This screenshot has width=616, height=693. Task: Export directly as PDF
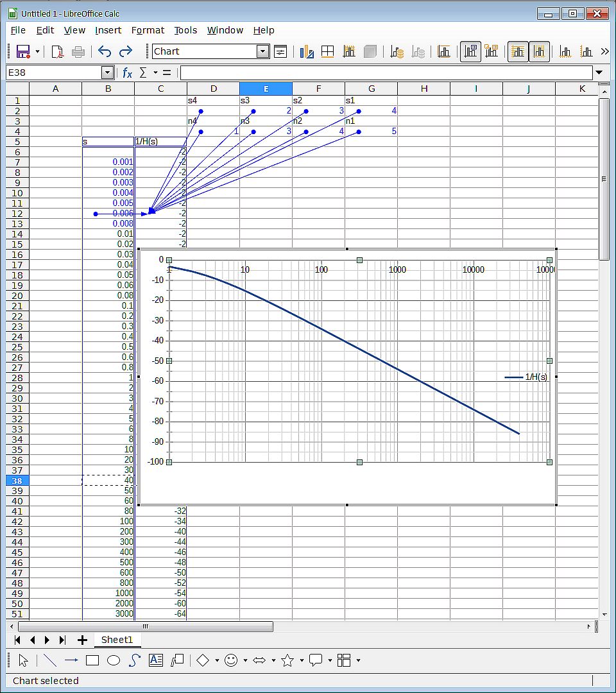pos(58,52)
